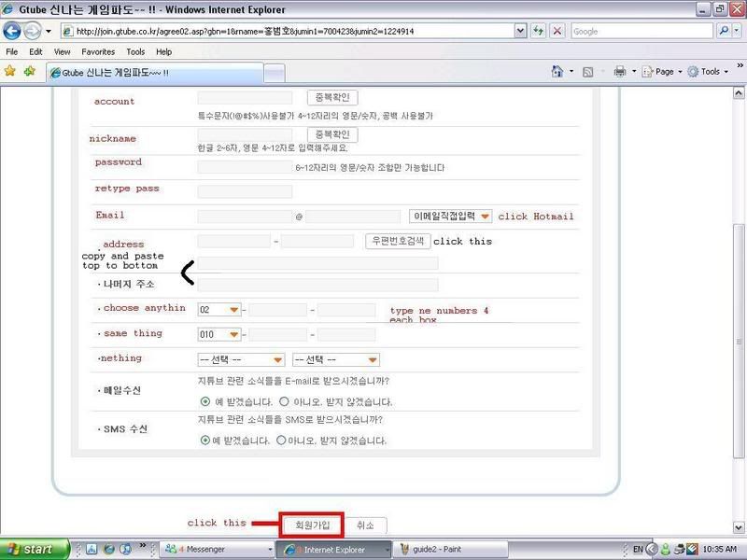
Task: Click the IE Back navigation arrow
Action: pyautogui.click(x=14, y=31)
